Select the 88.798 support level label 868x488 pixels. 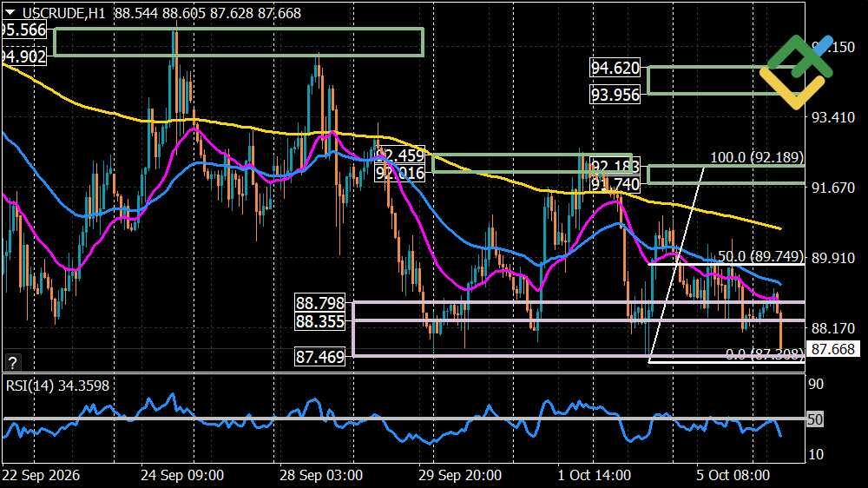click(320, 303)
